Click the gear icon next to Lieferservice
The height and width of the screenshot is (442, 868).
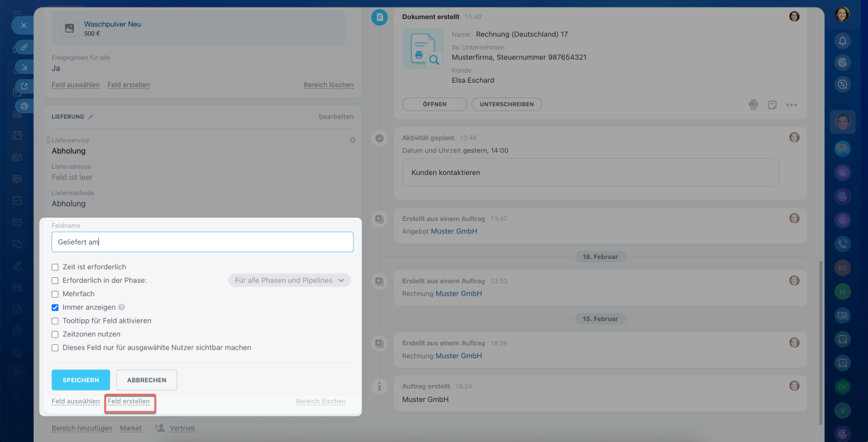(352, 140)
